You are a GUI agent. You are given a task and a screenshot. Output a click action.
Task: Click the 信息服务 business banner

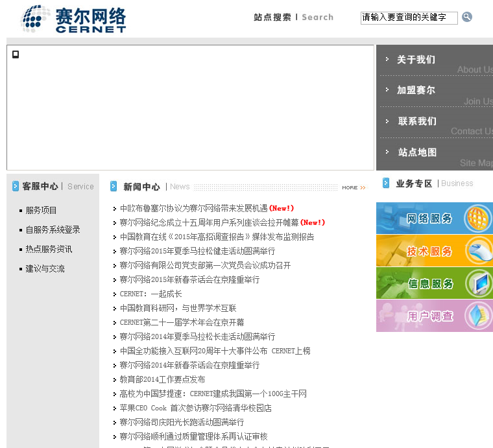(435, 283)
